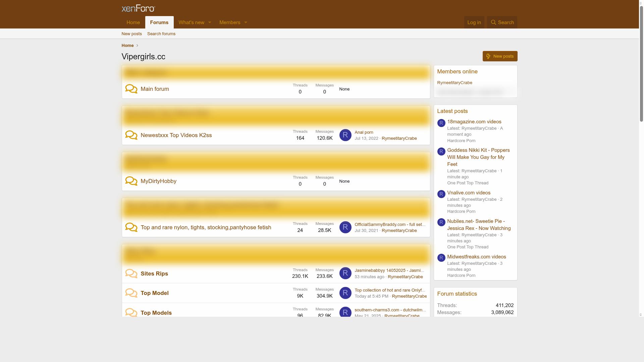The image size is (644, 362).
Task: Expand the Members dropdown arrow
Action: point(246,22)
